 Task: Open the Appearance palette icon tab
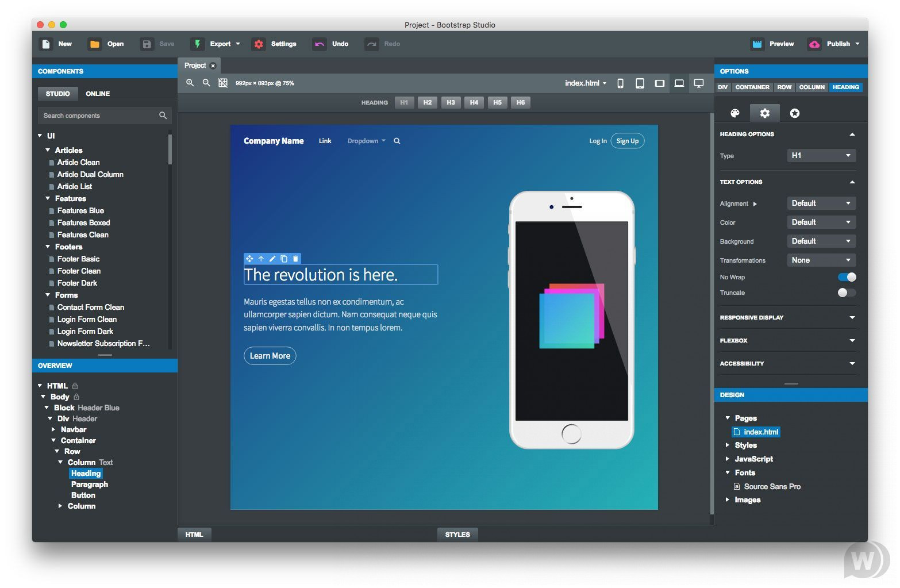[x=734, y=113]
